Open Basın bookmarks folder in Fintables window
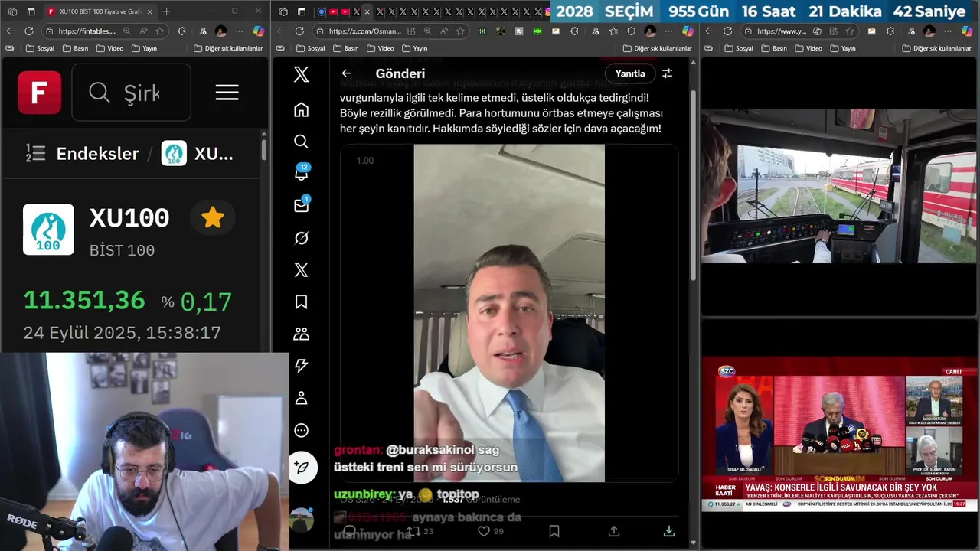Image resolution: width=980 pixels, height=551 pixels. click(x=75, y=48)
